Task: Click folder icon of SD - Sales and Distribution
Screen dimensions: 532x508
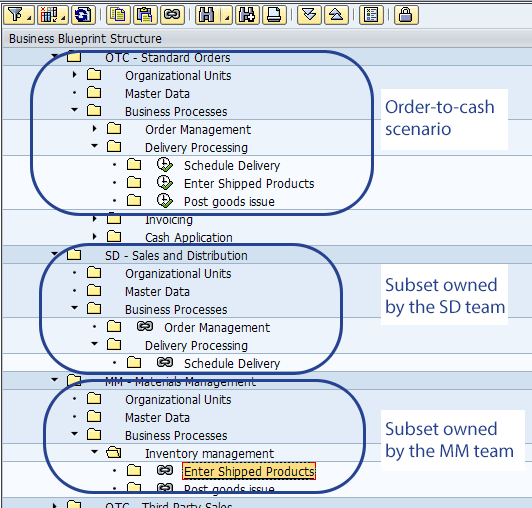Action: click(74, 254)
